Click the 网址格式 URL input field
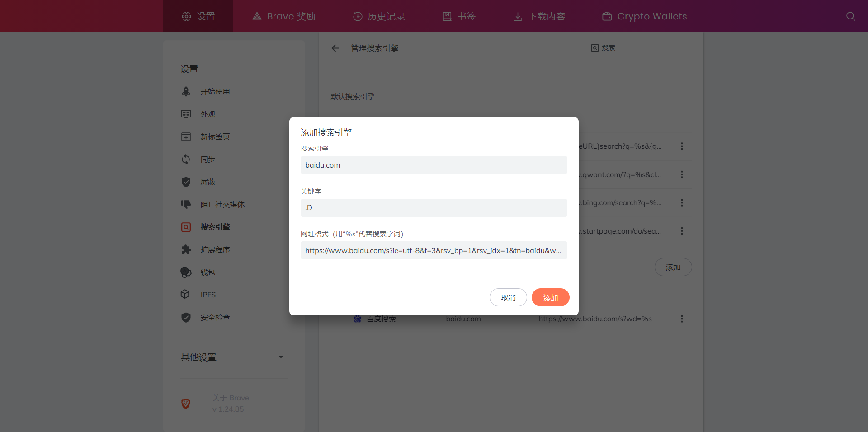Screen dimensions: 868x432 [434, 250]
